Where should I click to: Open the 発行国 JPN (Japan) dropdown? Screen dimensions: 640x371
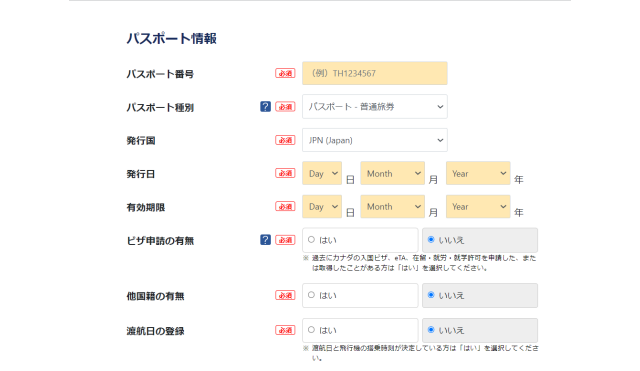[x=375, y=140]
